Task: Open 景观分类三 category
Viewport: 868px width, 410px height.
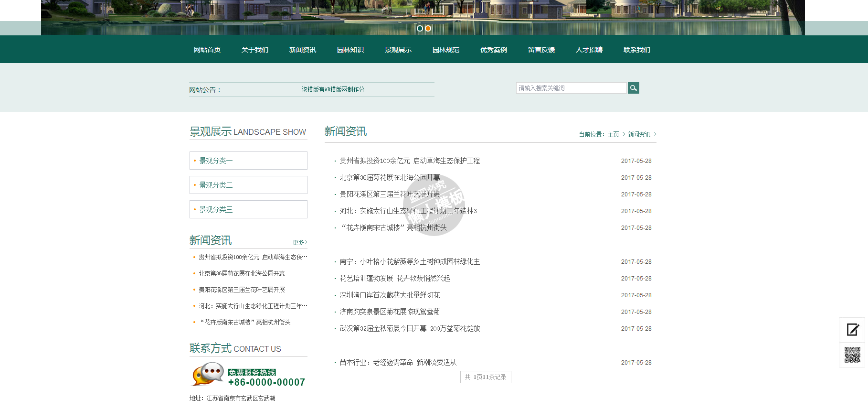Action: point(216,209)
